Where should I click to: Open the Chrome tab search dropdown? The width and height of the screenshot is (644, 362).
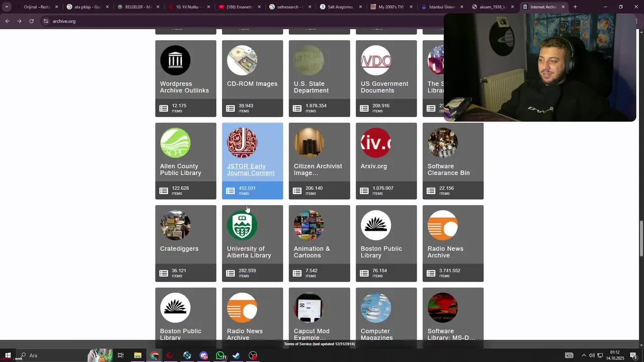point(7,7)
